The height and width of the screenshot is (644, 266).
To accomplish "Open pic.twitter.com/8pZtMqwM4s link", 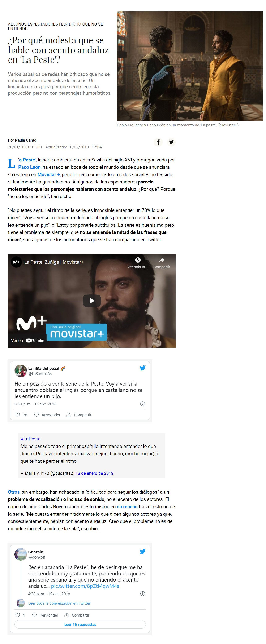I will 85,586.
